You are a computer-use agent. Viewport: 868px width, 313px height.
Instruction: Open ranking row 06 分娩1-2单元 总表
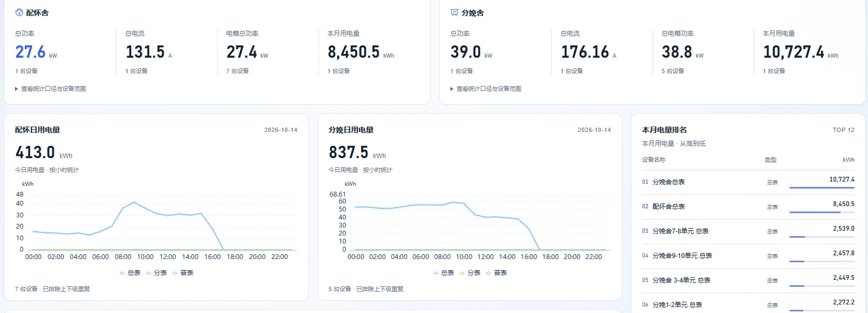tap(748, 304)
